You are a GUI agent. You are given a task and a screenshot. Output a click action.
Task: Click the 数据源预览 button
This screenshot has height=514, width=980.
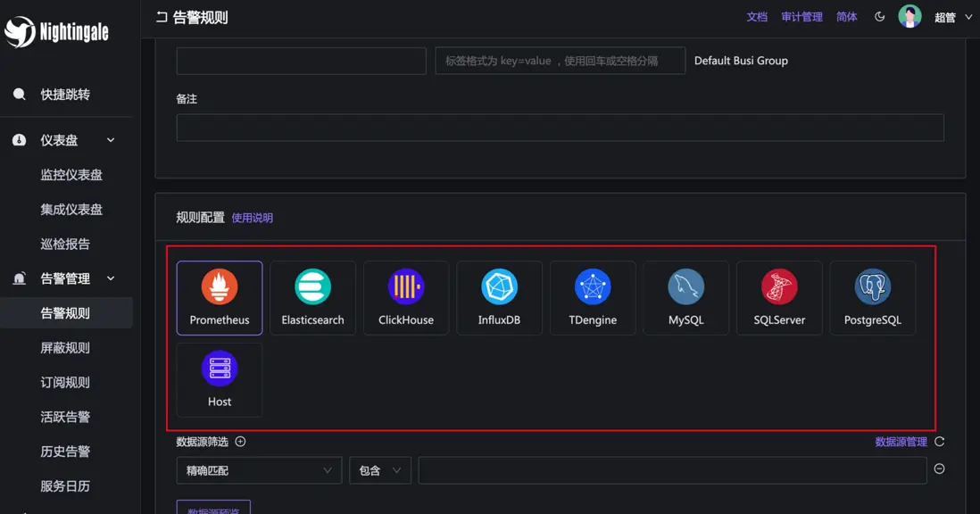(x=213, y=507)
